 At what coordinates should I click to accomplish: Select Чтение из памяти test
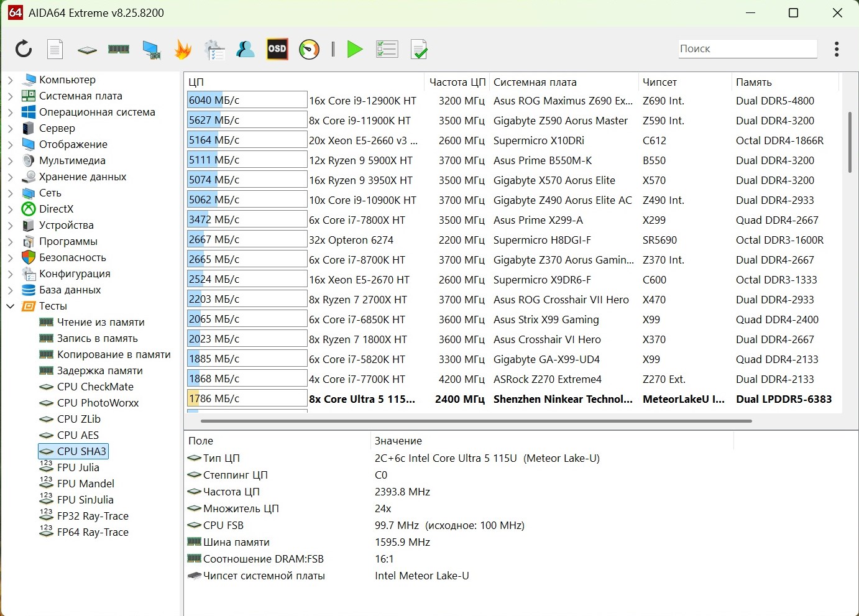101,322
